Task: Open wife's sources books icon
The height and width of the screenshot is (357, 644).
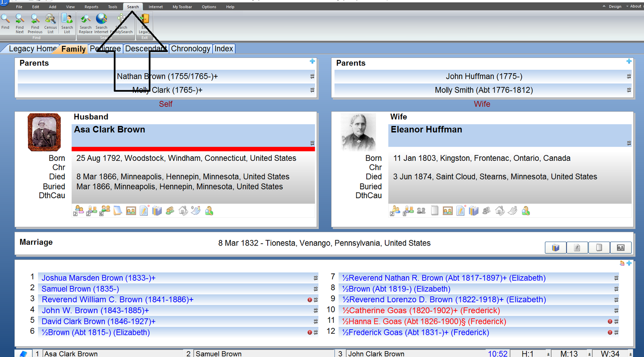Action: tap(474, 211)
